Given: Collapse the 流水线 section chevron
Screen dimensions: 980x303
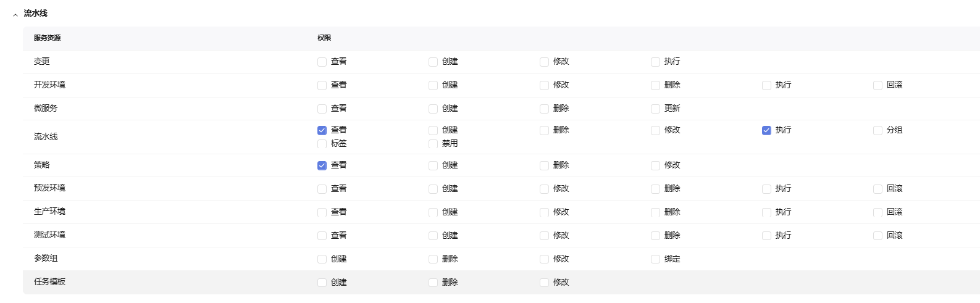Looking at the screenshot, I should (15, 14).
